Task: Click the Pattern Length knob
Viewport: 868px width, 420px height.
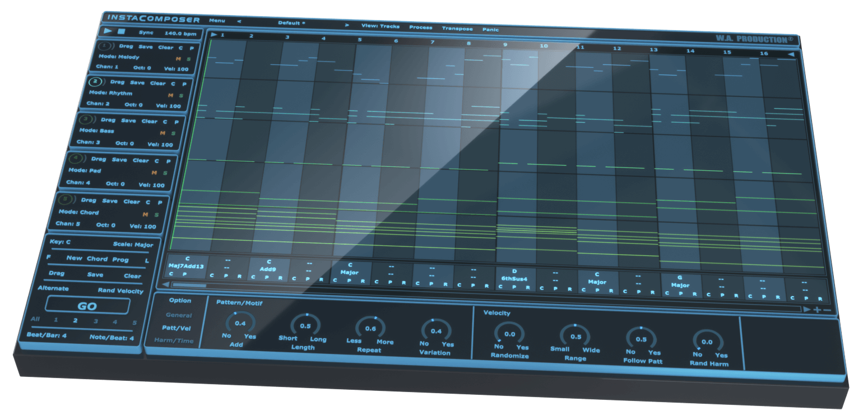Action: point(305,326)
